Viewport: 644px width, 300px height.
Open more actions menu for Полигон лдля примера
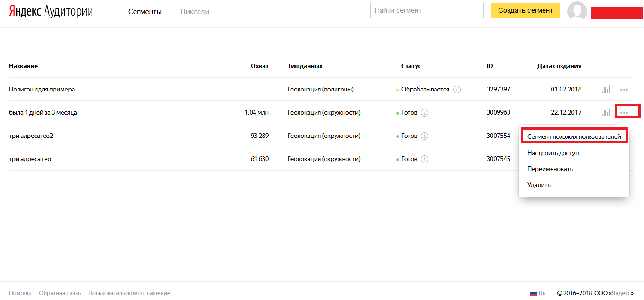(624, 89)
